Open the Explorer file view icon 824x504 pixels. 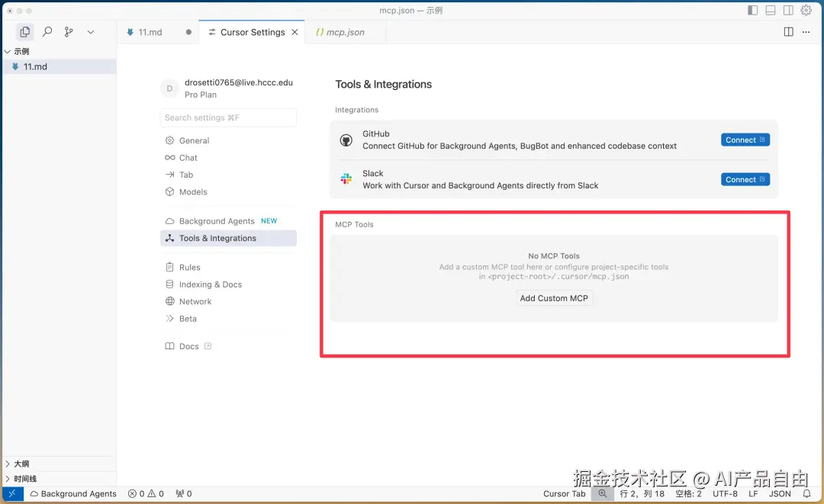[x=24, y=32]
